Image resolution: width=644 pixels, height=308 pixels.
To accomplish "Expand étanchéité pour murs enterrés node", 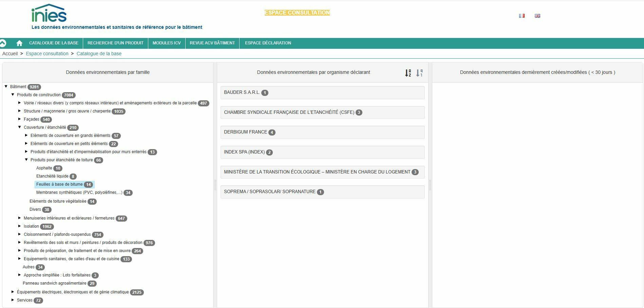I will pos(26,151).
